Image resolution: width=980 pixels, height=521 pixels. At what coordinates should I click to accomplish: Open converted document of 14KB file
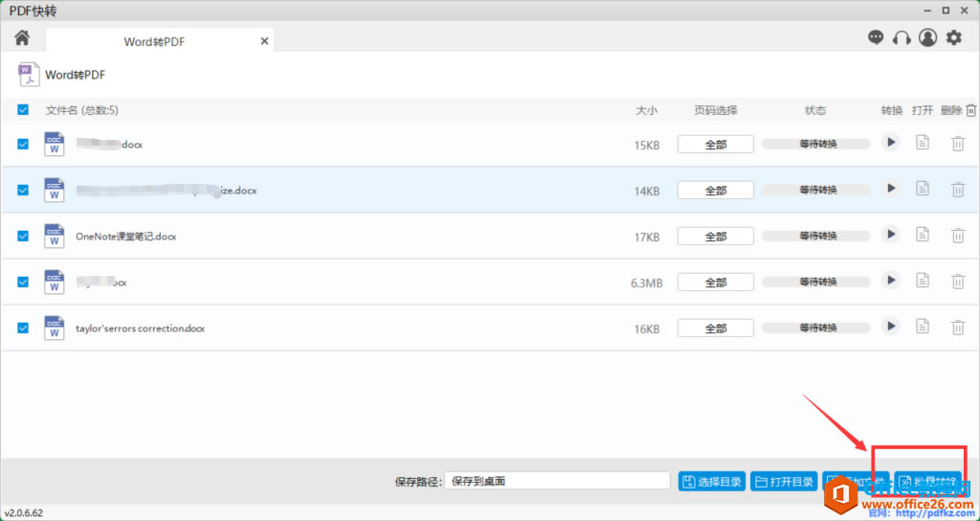923,189
